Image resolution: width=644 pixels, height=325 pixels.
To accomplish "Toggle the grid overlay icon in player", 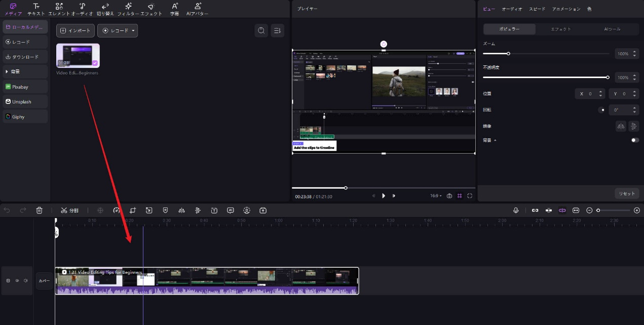I will tap(460, 196).
